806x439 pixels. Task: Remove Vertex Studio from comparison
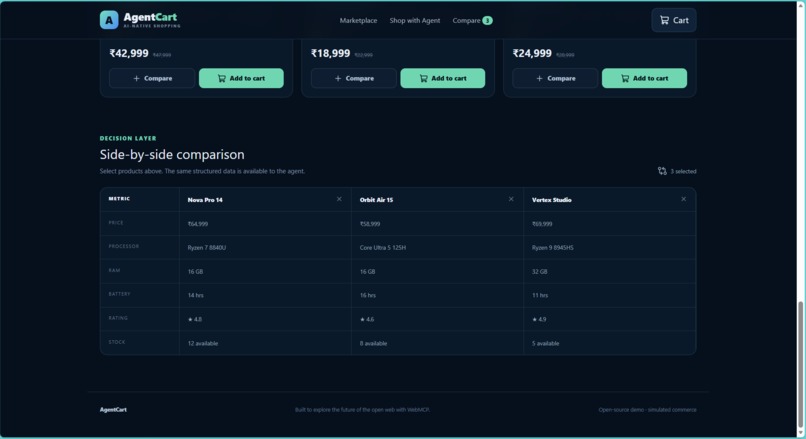(683, 199)
